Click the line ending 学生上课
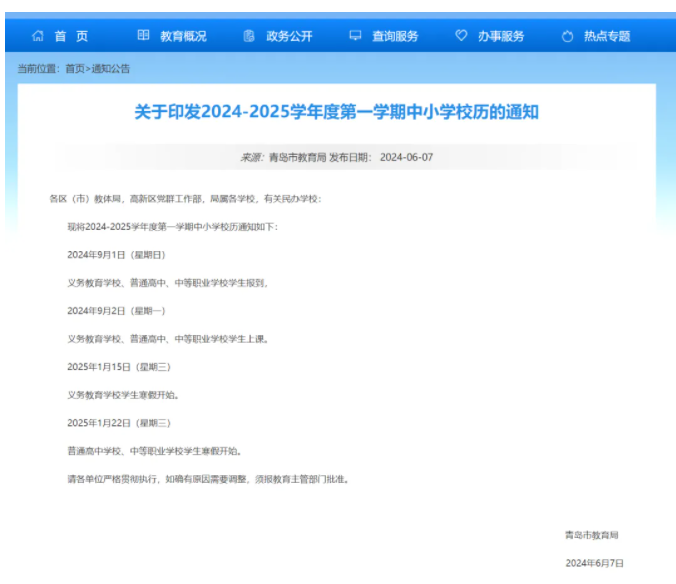Viewport: 676px width, 584px height. pos(168,339)
